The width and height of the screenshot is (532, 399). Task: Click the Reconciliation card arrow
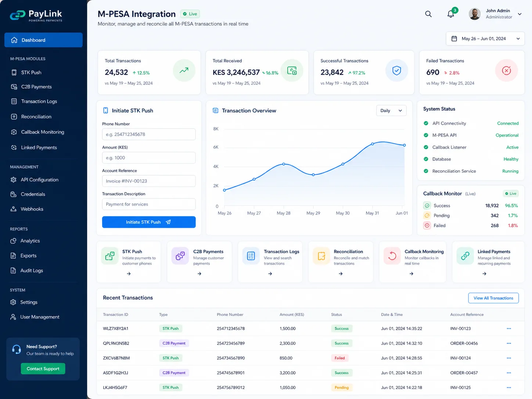(x=341, y=274)
